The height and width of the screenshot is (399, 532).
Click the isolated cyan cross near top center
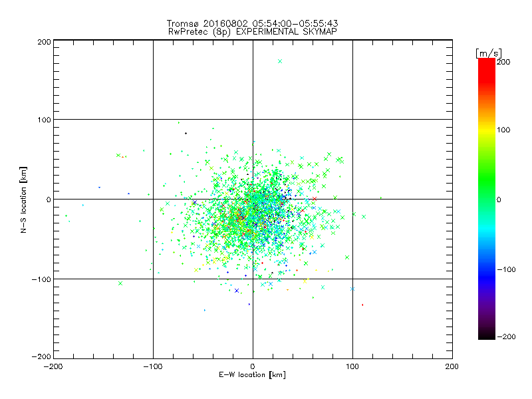click(280, 61)
